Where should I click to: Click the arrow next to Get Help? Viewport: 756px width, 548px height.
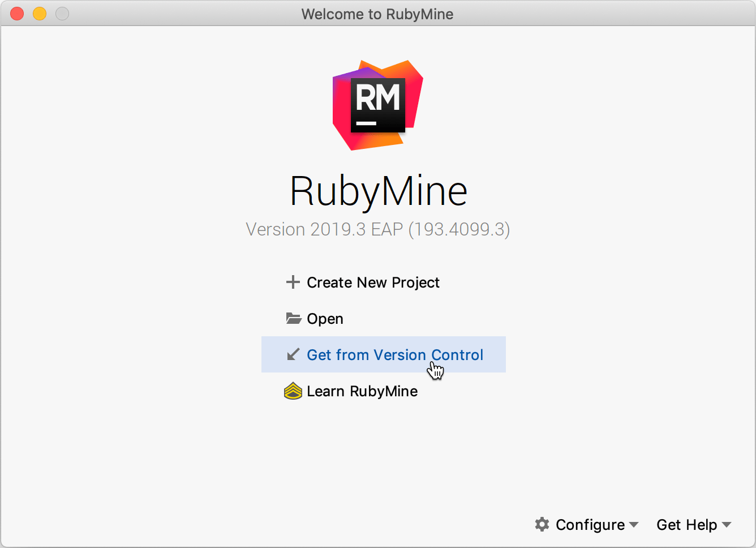coord(727,525)
